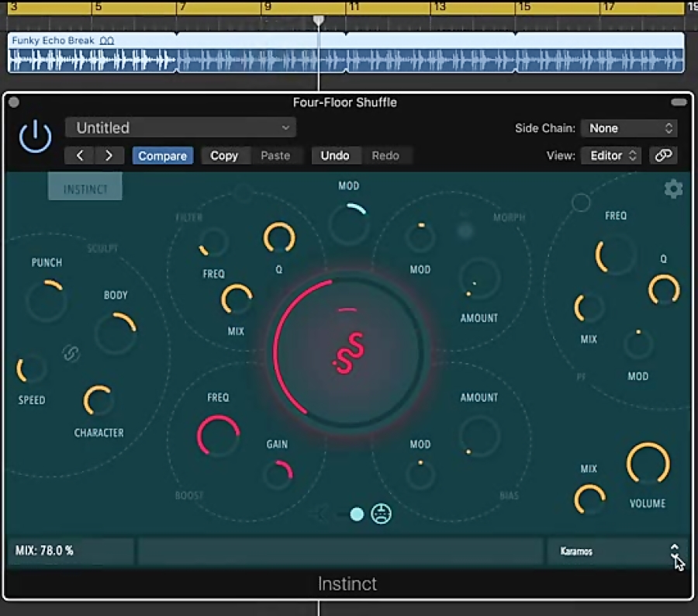Load previous preset with left arrow icon

[x=80, y=155]
